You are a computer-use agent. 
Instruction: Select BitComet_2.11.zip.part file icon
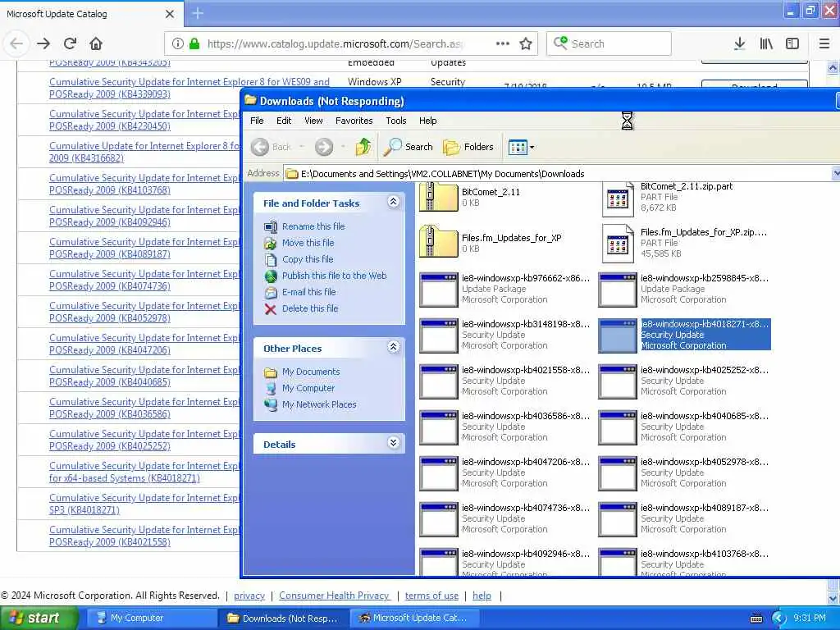618,199
